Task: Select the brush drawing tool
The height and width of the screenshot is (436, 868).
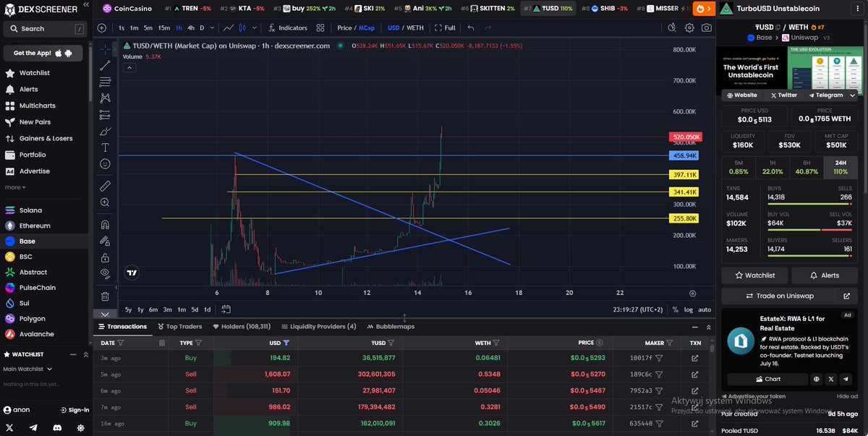Action: (x=106, y=131)
